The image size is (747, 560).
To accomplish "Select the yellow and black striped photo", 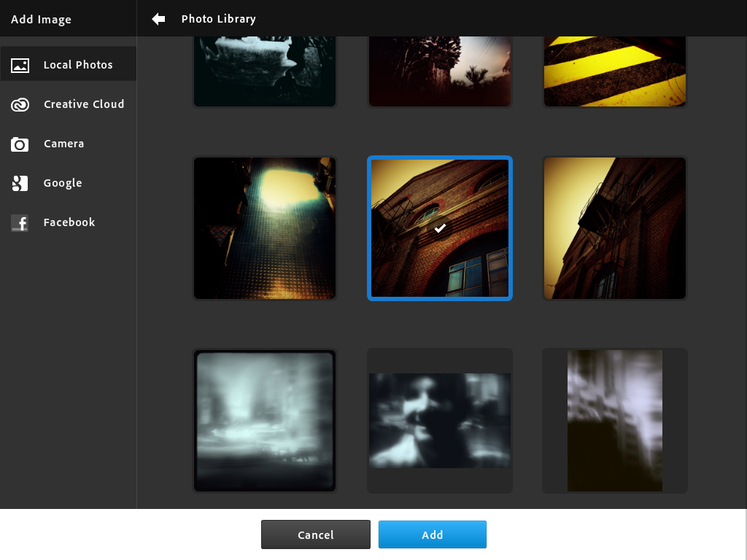I will tap(615, 71).
